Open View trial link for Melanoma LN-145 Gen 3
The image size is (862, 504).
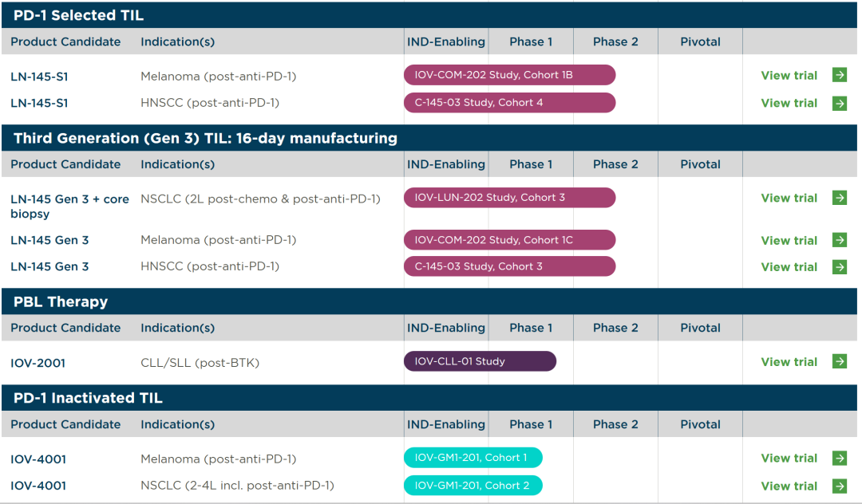pos(789,241)
